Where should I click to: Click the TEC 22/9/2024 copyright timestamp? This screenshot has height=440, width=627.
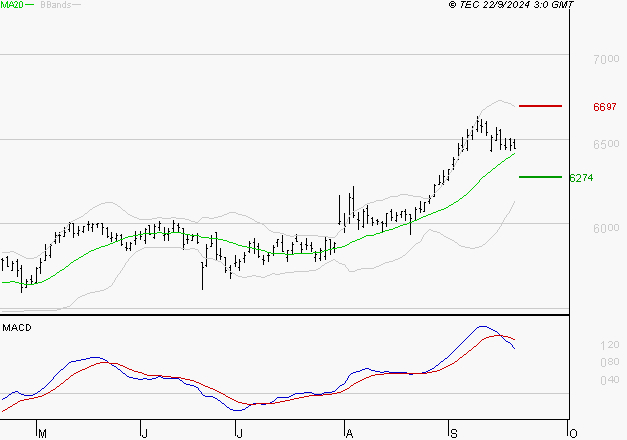[511, 5]
